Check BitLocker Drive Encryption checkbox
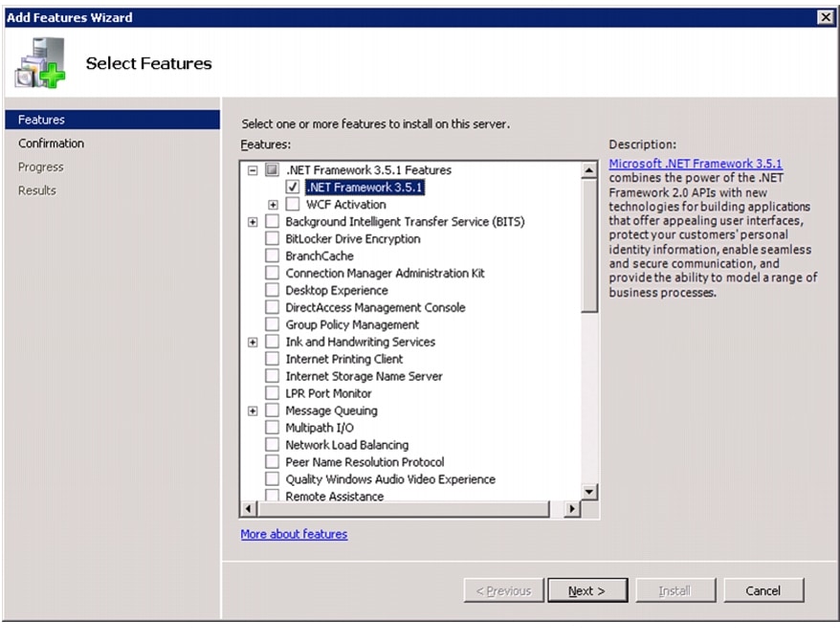The width and height of the screenshot is (840, 643). [272, 238]
